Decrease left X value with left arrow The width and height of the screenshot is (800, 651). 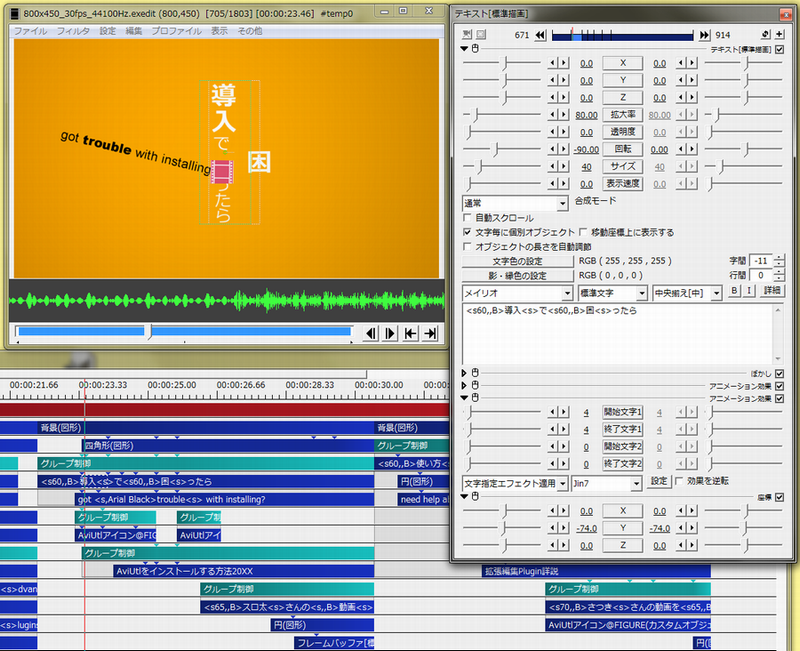coord(553,63)
